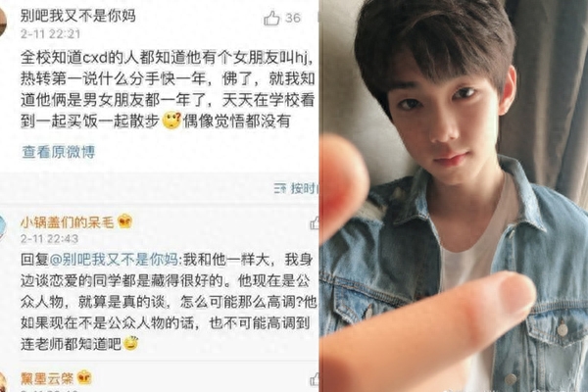This screenshot has width=588, height=392.
Task: Open the sort-by-time list icon
Action: point(280,188)
